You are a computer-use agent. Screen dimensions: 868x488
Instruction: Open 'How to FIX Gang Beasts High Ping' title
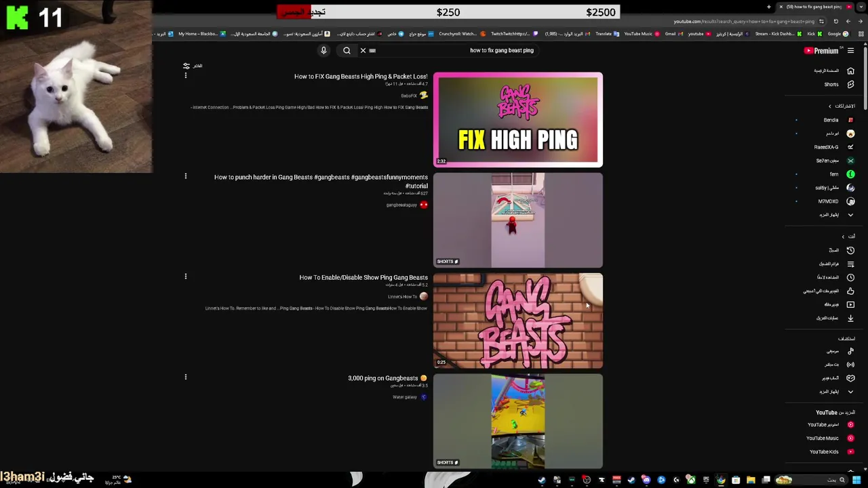[361, 77]
